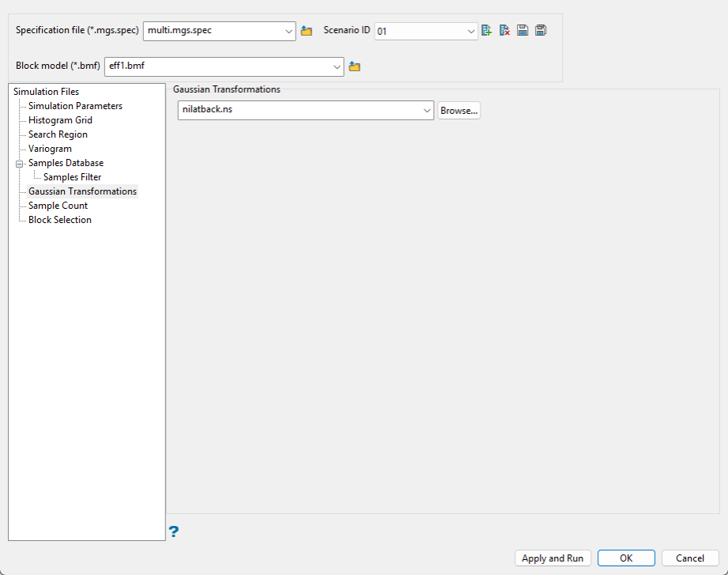Click the Browse... button
The image size is (728, 575).
pyautogui.click(x=458, y=111)
